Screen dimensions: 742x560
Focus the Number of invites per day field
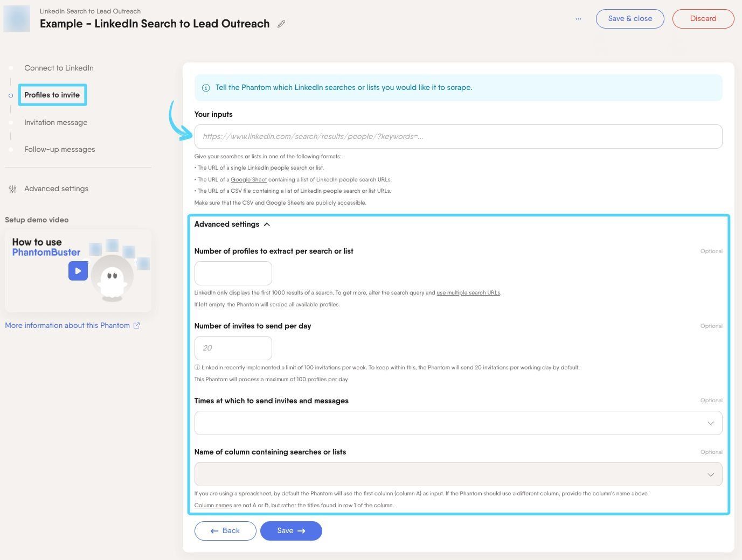(x=233, y=348)
